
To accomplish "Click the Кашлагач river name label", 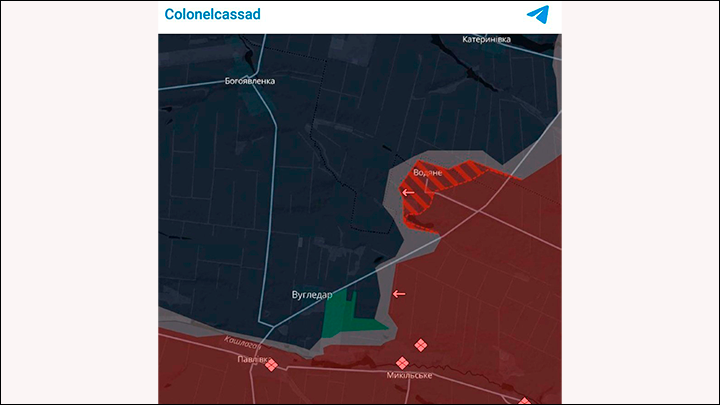I will 244,342.
